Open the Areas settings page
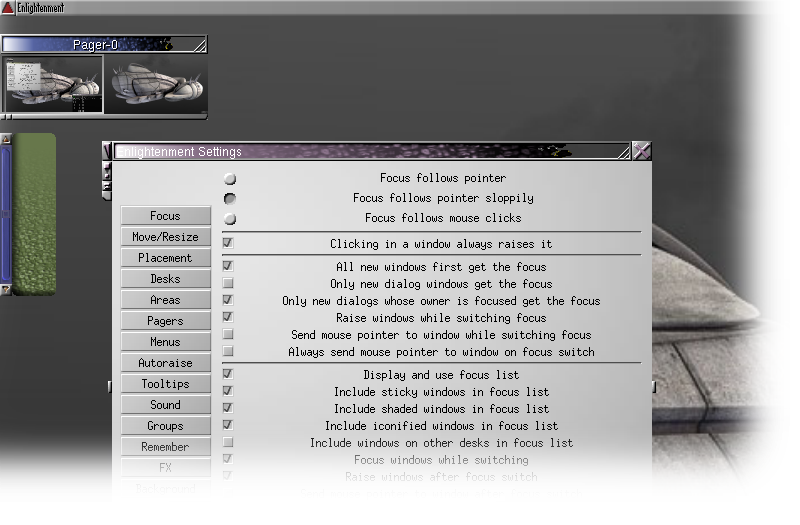This screenshot has width=800, height=525. pyautogui.click(x=165, y=300)
